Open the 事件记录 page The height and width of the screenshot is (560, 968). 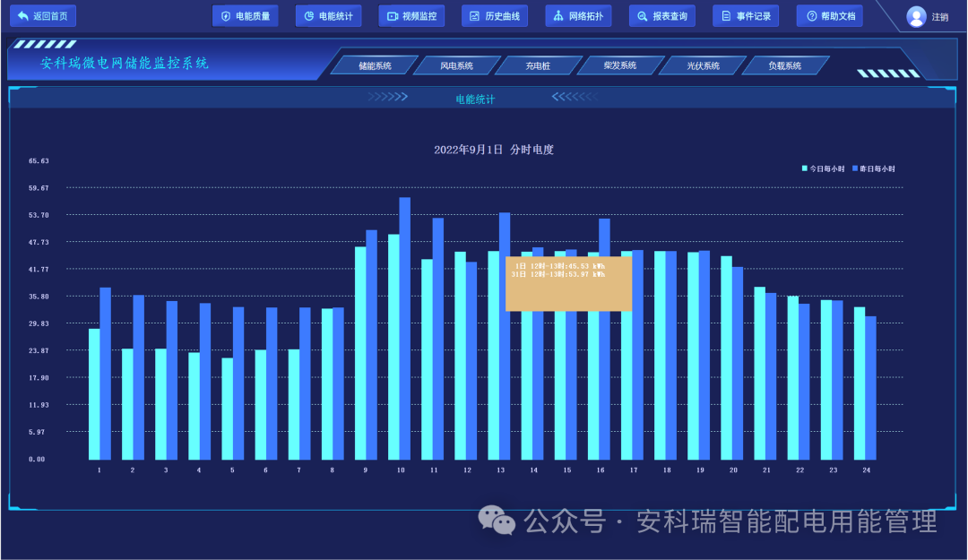click(x=746, y=16)
